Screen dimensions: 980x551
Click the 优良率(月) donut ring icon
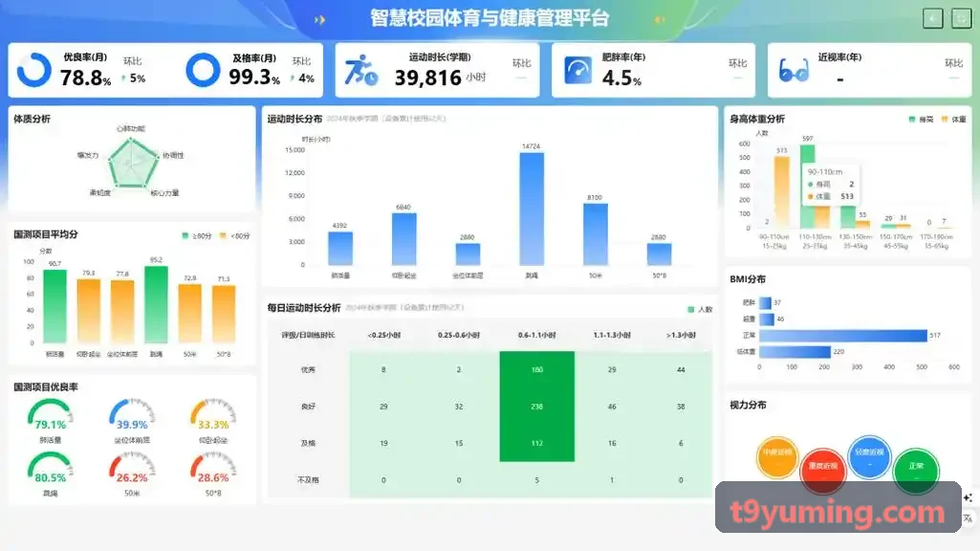34,70
